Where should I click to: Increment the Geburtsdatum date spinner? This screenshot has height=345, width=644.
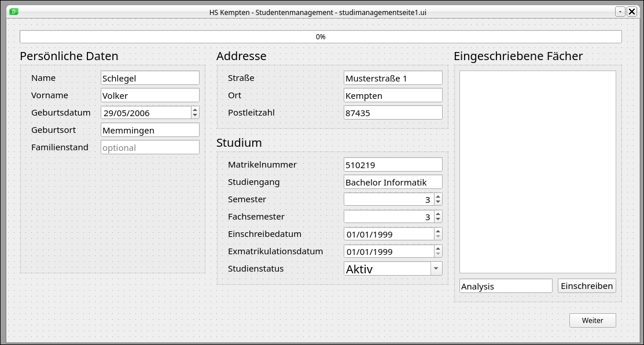(x=195, y=110)
